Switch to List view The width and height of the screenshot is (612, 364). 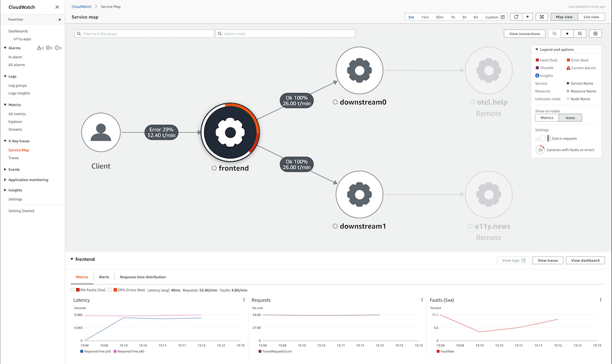pos(591,17)
